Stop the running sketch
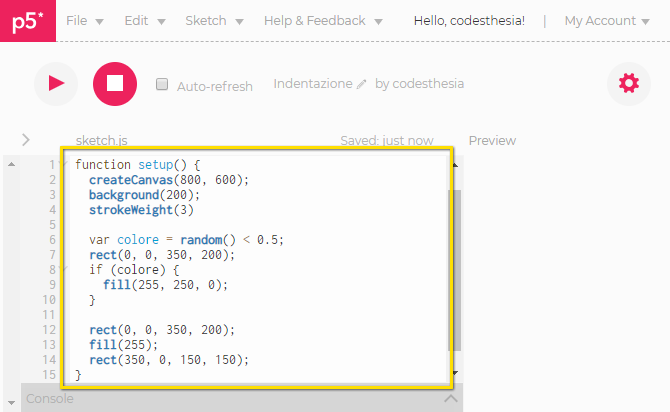This screenshot has width=670, height=412. (x=115, y=84)
